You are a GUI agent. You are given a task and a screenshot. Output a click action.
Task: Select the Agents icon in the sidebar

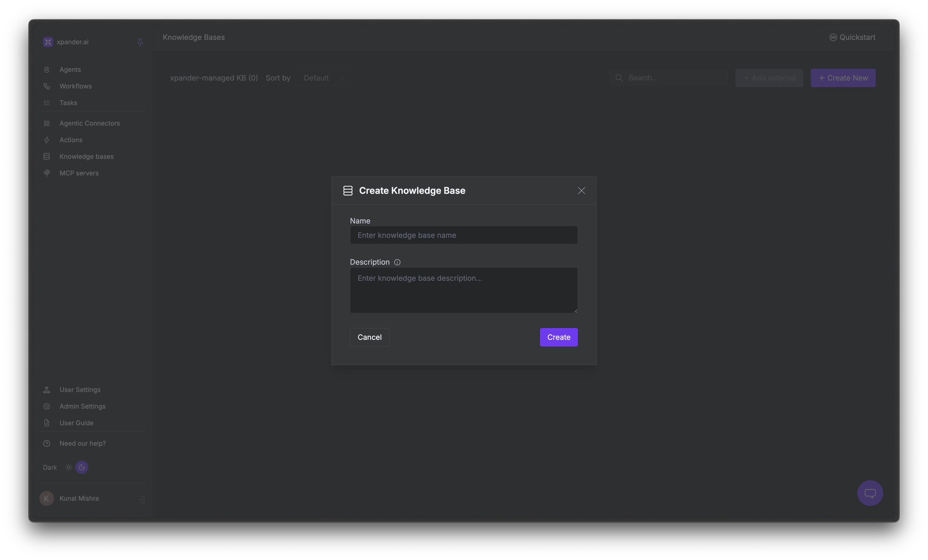pyautogui.click(x=47, y=70)
